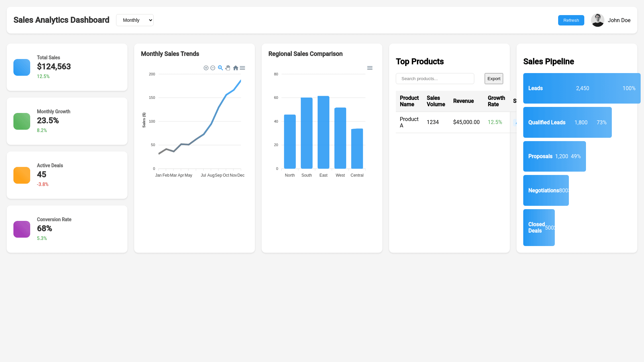
Task: Click zoom out icon on sales trends chart
Action: click(213, 68)
